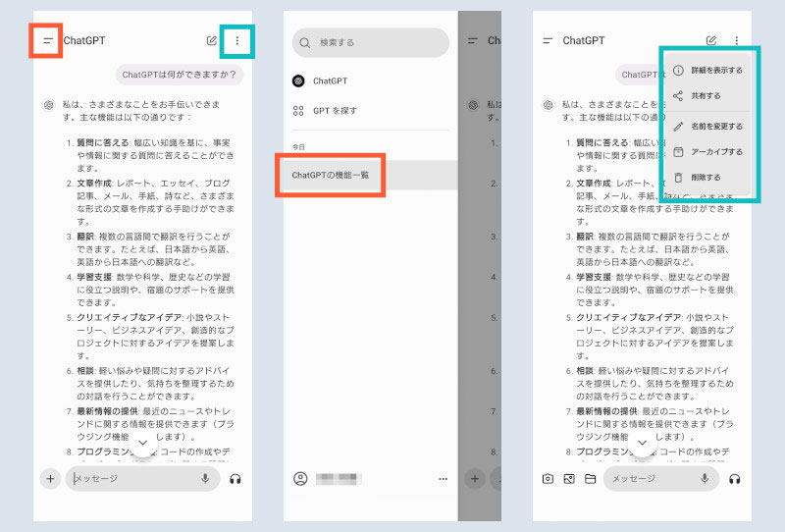785x532 pixels.
Task: Click 文章作成 heading in the first chat screen
Action: [x=94, y=184]
